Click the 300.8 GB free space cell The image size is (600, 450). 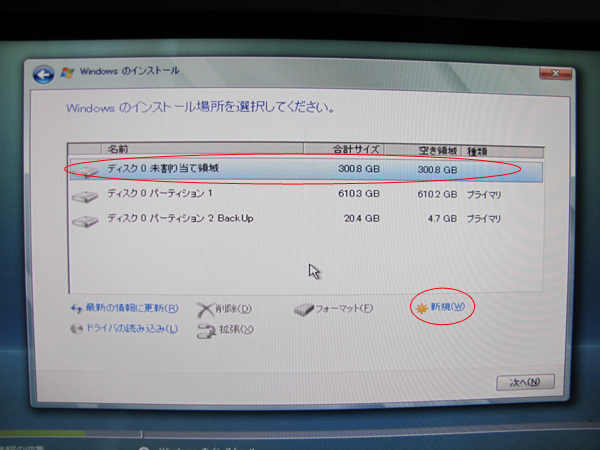[x=437, y=170]
